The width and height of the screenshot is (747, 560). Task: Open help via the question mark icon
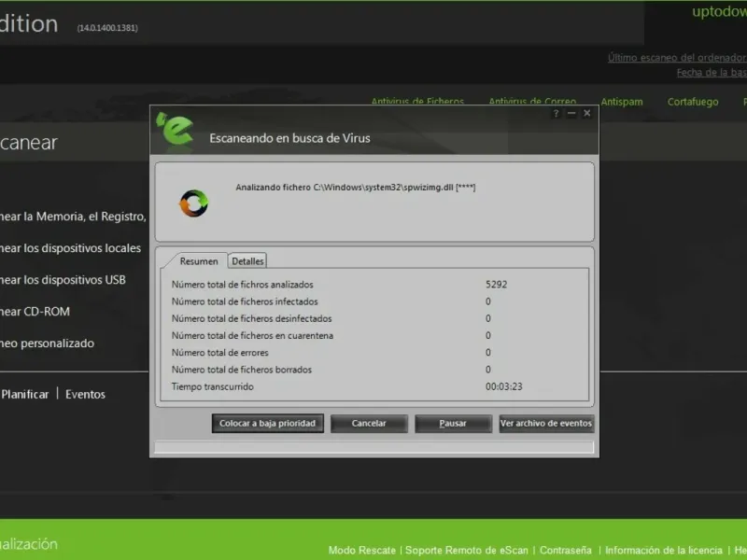point(556,113)
